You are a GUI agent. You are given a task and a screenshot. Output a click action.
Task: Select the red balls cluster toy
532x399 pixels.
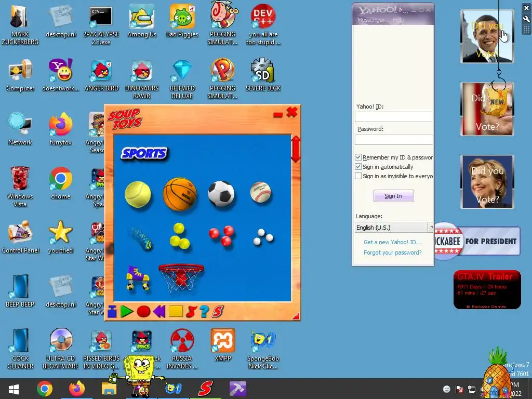click(221, 235)
